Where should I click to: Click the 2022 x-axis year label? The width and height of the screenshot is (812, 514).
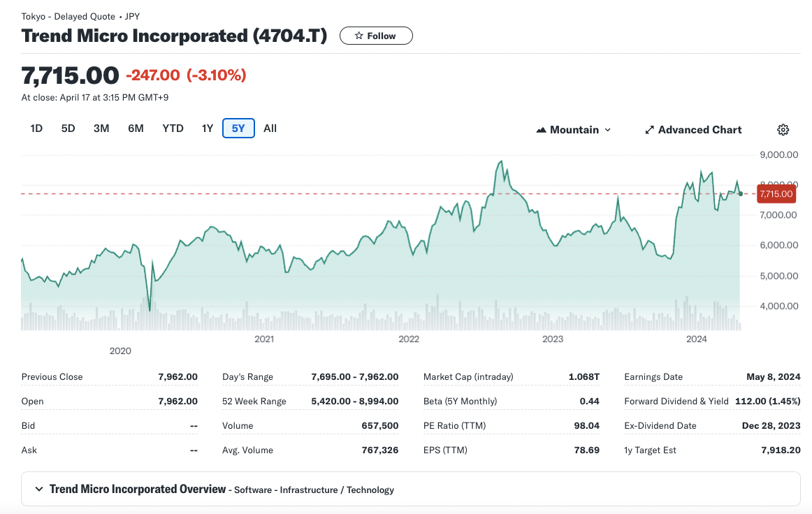(x=409, y=339)
